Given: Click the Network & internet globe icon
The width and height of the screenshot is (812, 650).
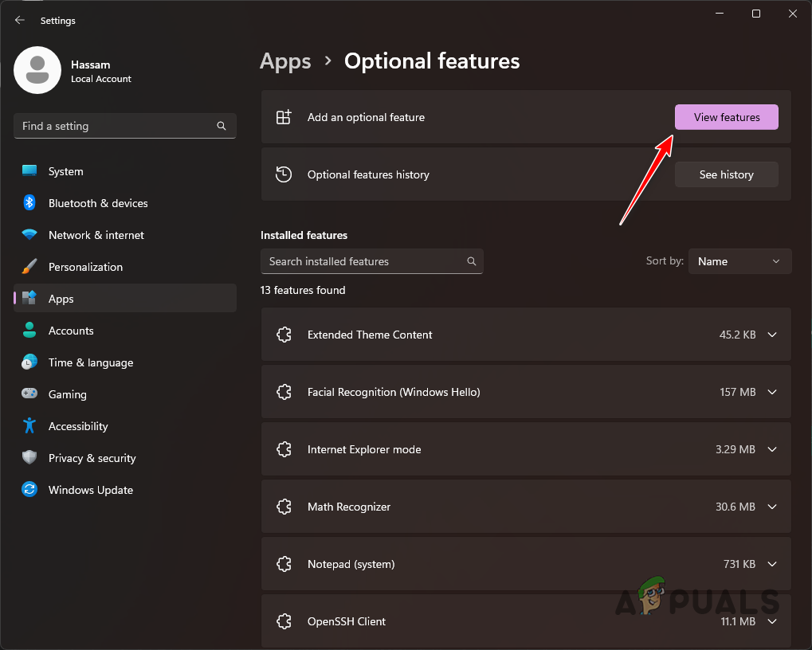Looking at the screenshot, I should [x=29, y=235].
